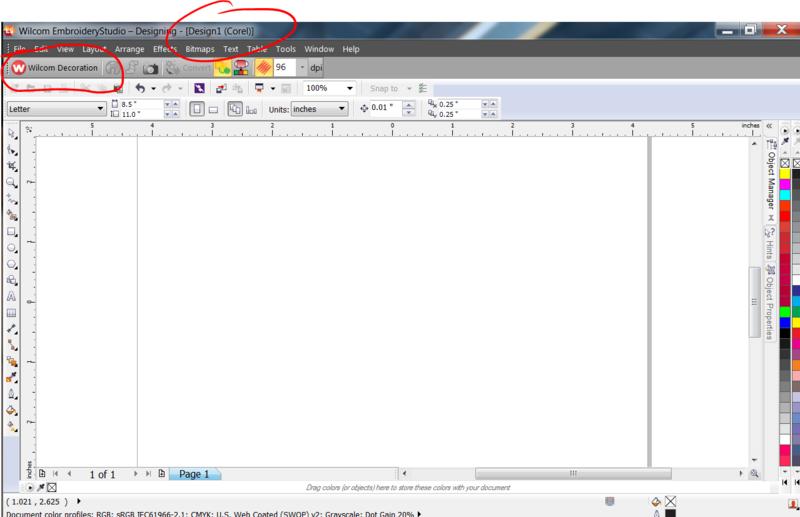
Task: Toggle apply layout to current page only
Action: click(252, 109)
